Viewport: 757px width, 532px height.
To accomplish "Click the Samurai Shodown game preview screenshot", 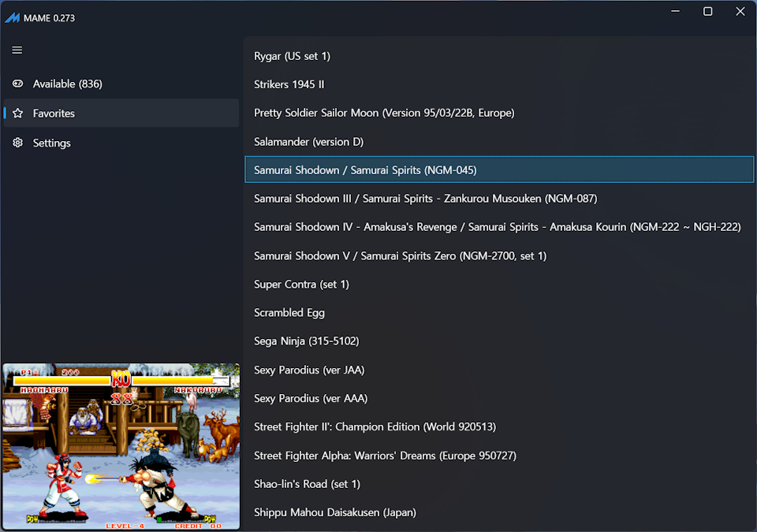I will coord(121,447).
